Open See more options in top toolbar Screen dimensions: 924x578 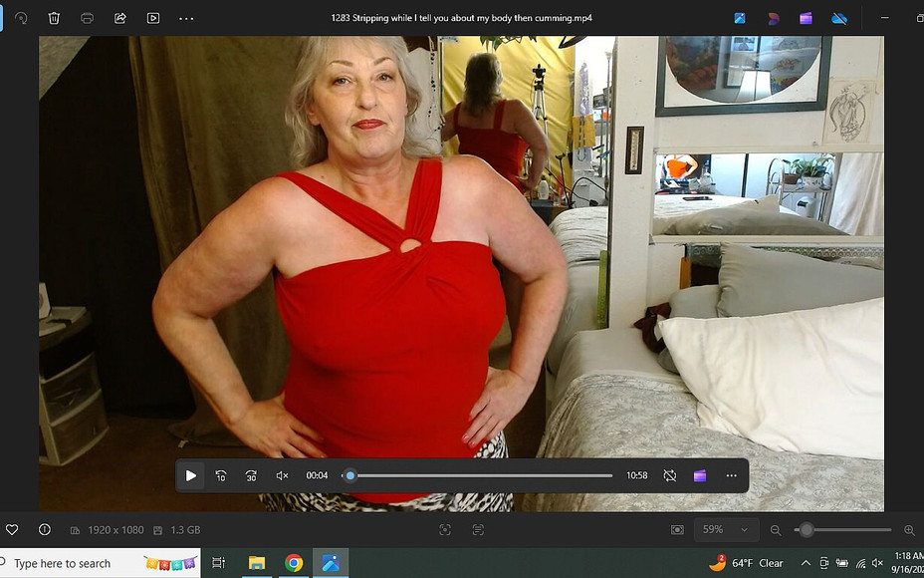[186, 18]
